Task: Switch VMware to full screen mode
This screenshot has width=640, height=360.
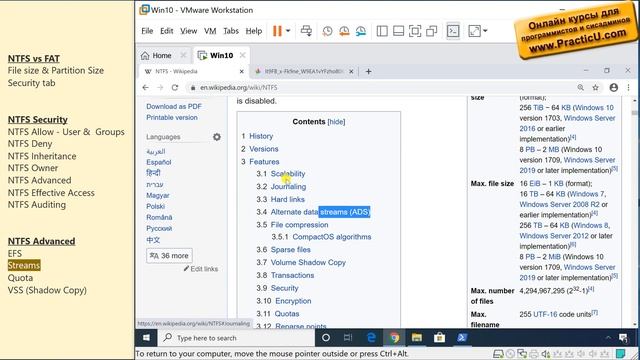Action: coord(415,31)
